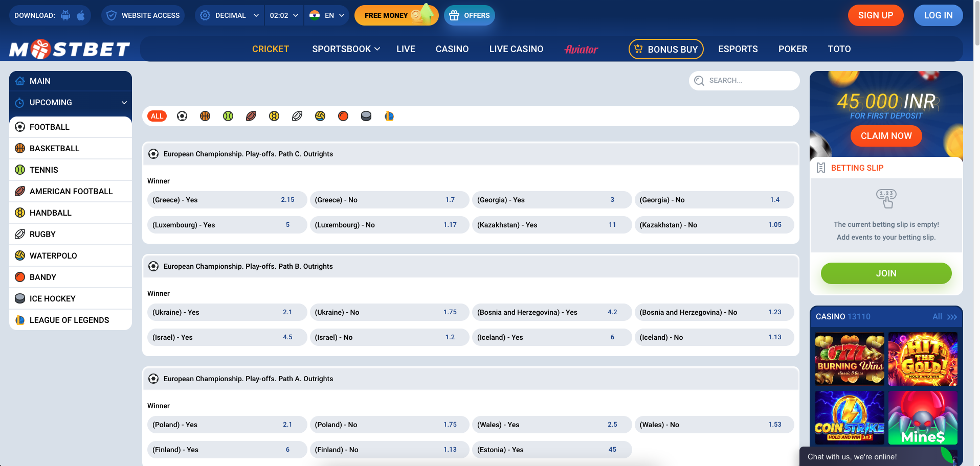This screenshot has width=980, height=466.
Task: Open the Toto tab
Action: pos(839,49)
